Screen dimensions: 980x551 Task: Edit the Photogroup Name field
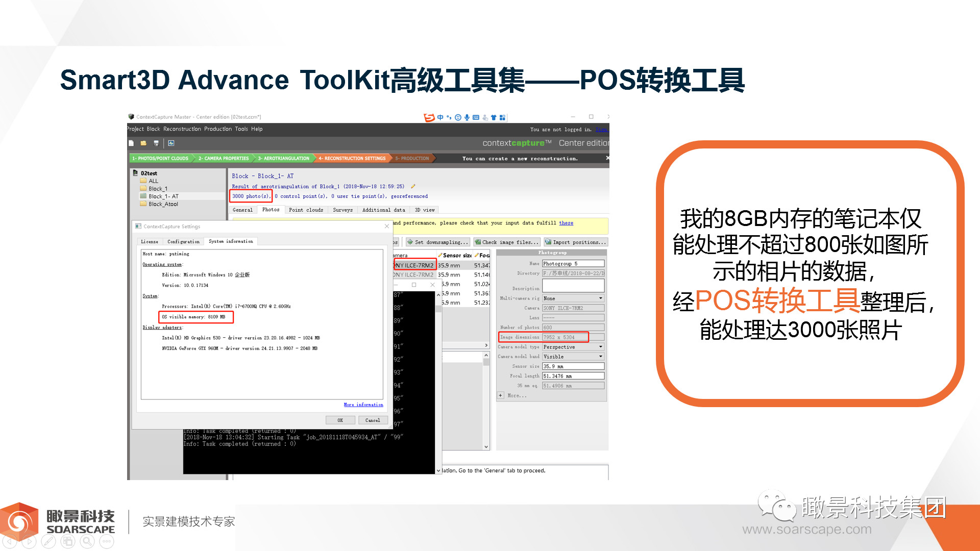[x=573, y=264]
